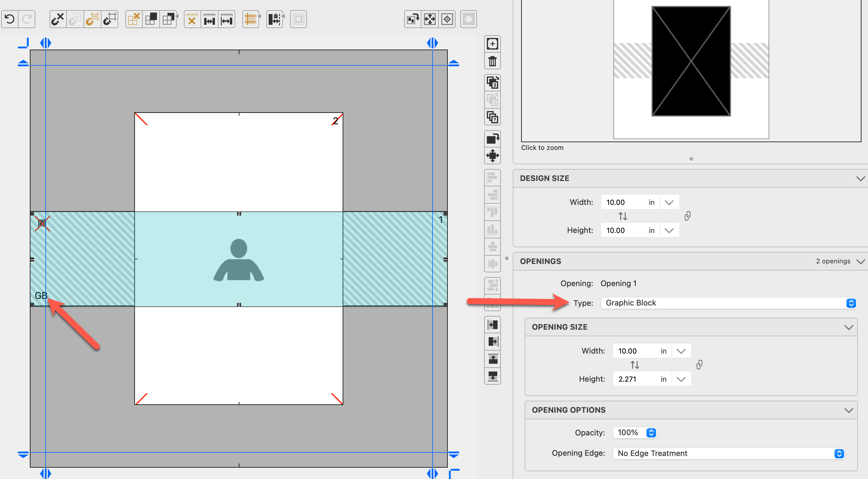868x479 pixels.
Task: Click the trash can delete icon
Action: tap(492, 61)
